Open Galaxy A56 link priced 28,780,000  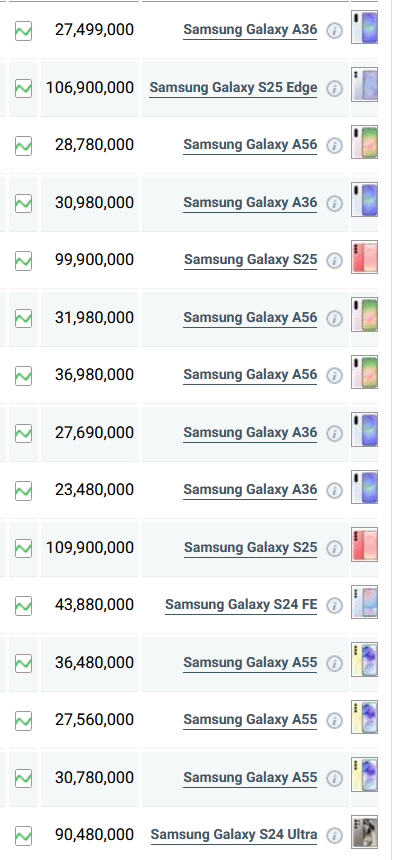250,145
